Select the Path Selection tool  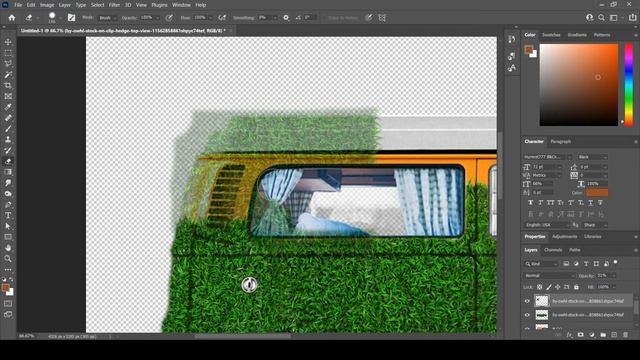(8, 226)
